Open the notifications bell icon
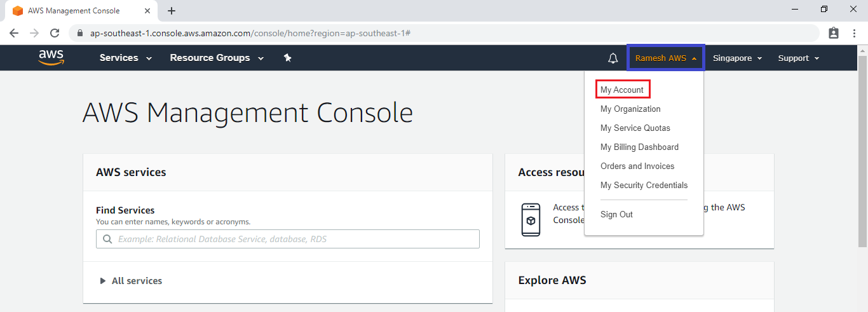Image resolution: width=868 pixels, height=312 pixels. 613,58
